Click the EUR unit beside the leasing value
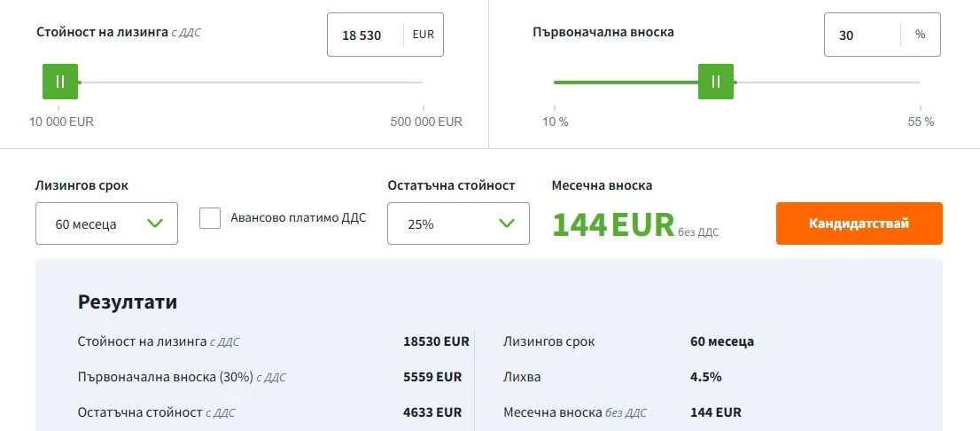The width and height of the screenshot is (980, 431). click(424, 35)
